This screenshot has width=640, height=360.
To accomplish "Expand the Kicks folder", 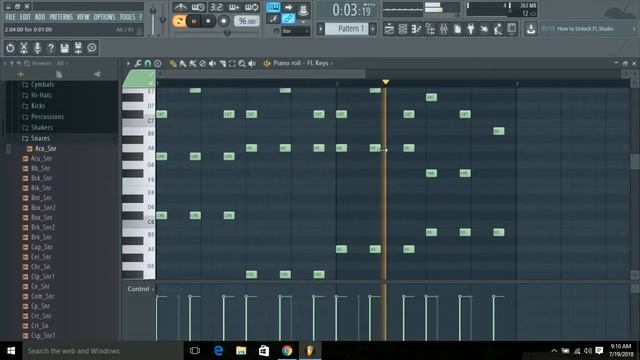I will pyautogui.click(x=38, y=106).
